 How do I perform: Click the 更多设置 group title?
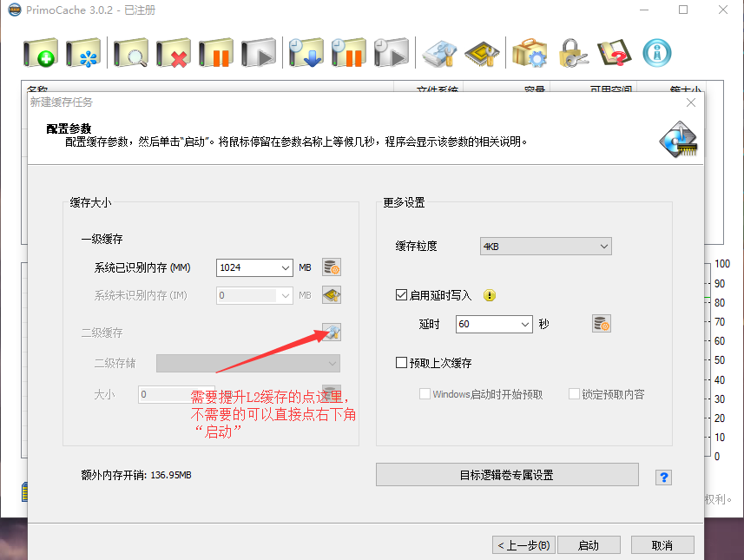404,202
